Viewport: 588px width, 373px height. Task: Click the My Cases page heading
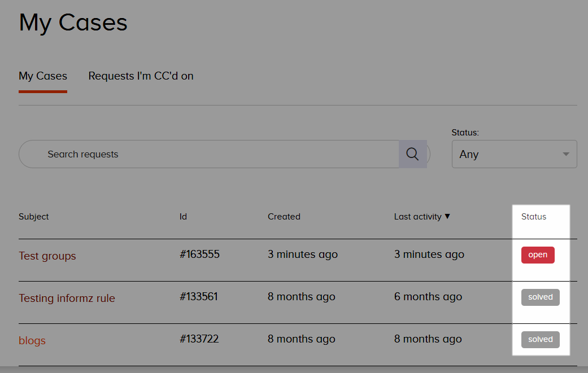[x=73, y=23]
